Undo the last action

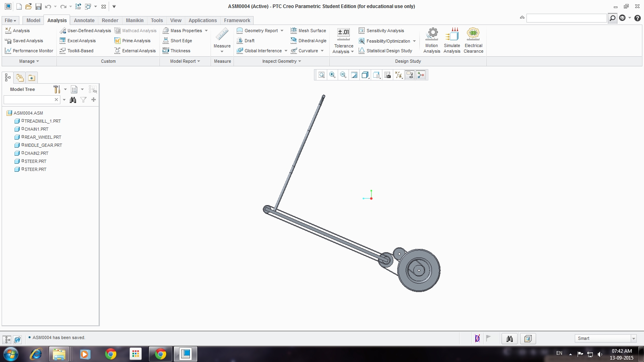[48, 6]
